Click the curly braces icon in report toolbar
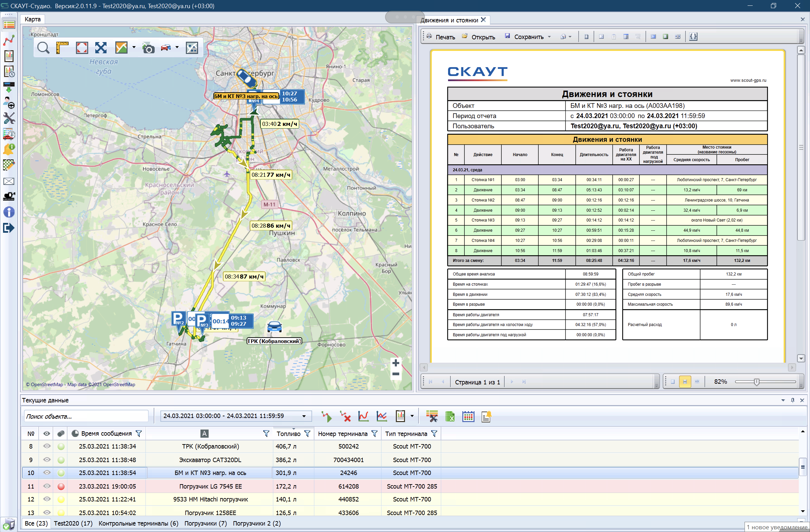 693,36
